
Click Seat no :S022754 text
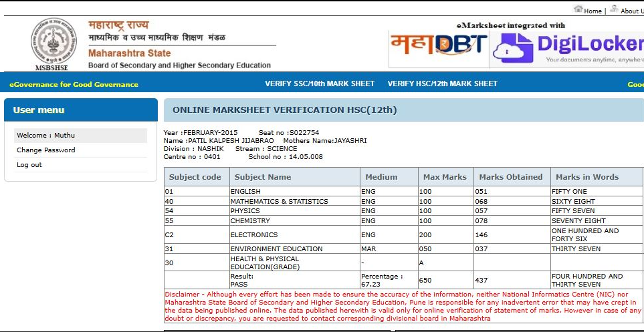[289, 132]
